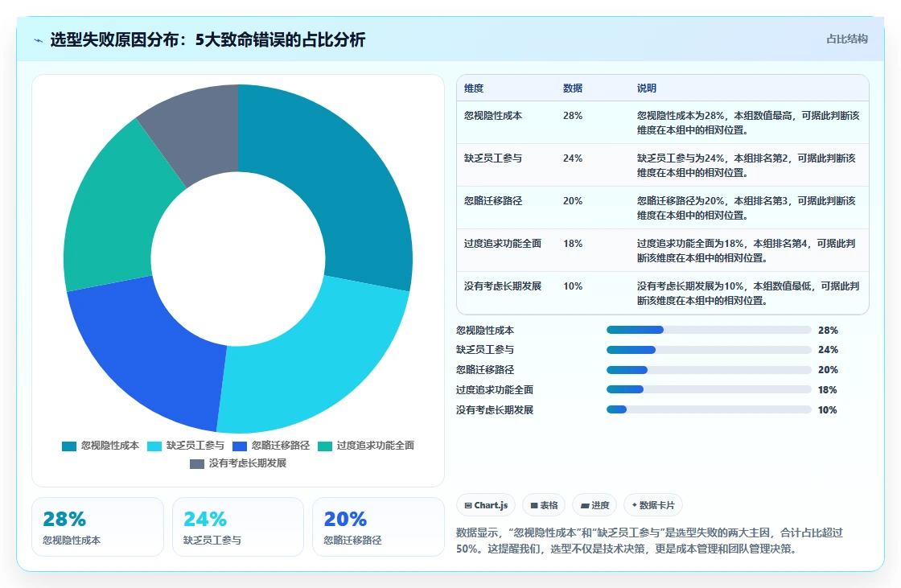
Task: Click the 缺乏员工参与 legend label
Action: 195,446
